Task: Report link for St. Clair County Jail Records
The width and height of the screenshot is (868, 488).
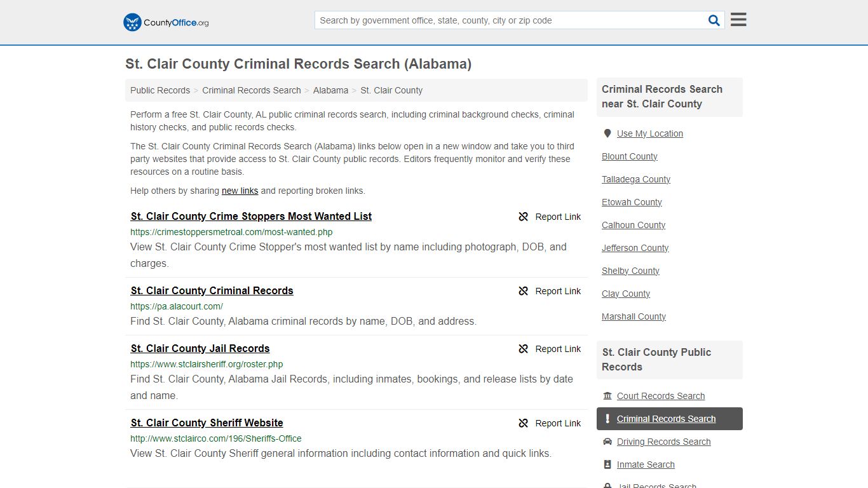Action: click(550, 349)
